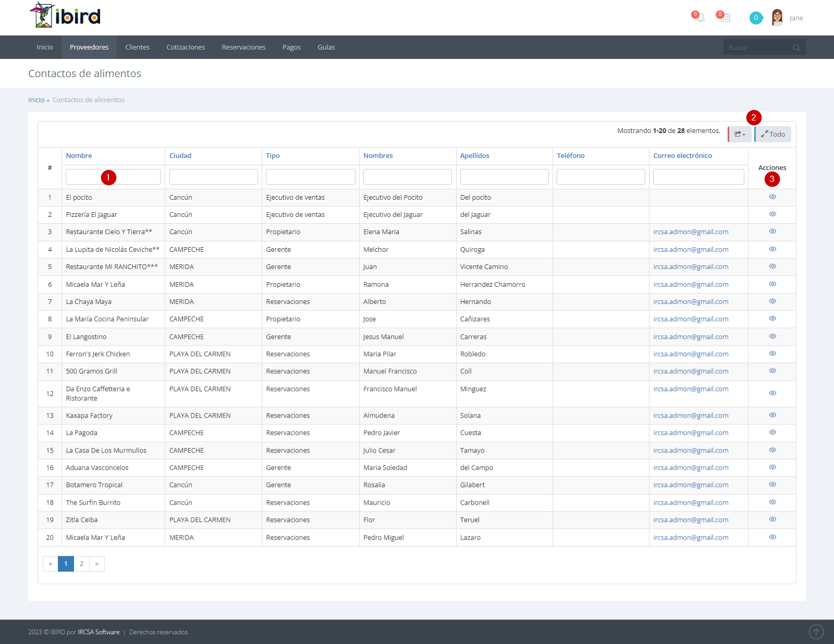Open Clientes menu

(x=138, y=47)
